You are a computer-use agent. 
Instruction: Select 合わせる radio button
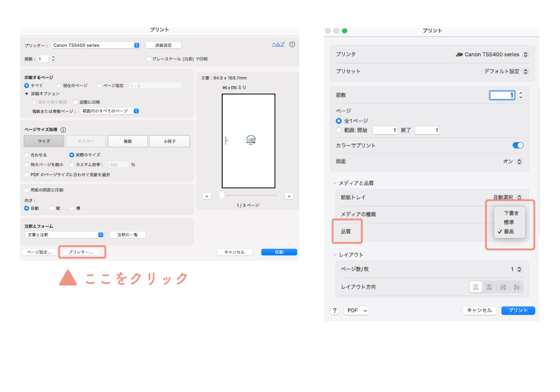click(x=27, y=155)
